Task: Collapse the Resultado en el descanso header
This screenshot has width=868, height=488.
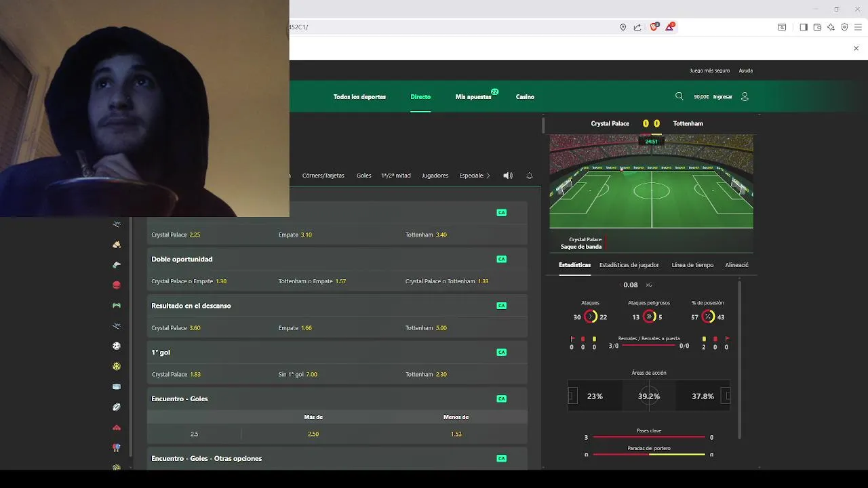Action: click(337, 306)
